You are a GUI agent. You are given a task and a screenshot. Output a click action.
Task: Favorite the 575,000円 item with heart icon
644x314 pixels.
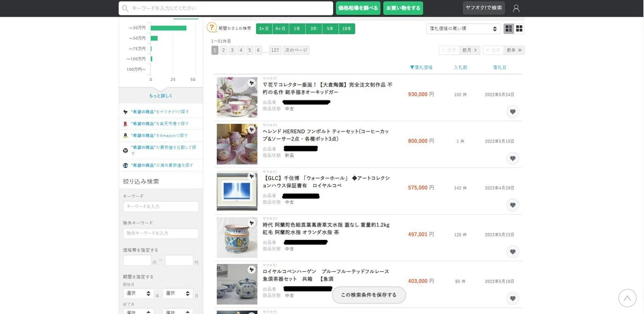tap(513, 205)
